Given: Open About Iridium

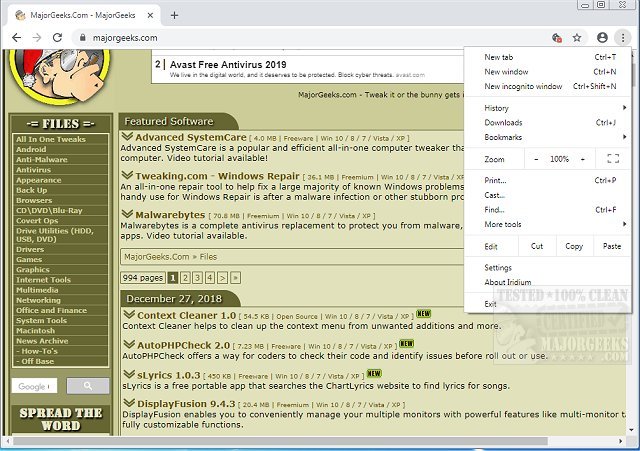Looking at the screenshot, I should point(548,282).
